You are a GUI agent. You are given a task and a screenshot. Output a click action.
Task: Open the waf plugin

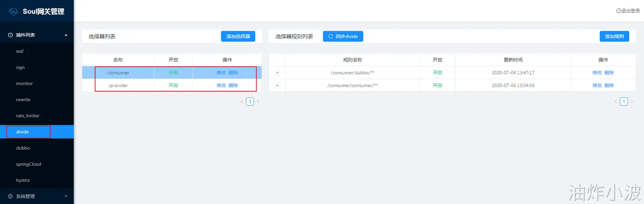[x=37, y=51]
